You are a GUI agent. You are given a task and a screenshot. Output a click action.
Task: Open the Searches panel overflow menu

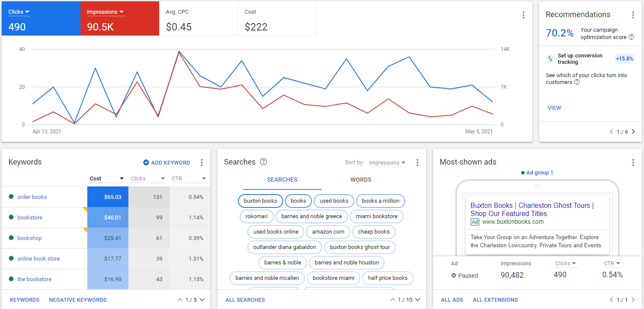coord(417,162)
